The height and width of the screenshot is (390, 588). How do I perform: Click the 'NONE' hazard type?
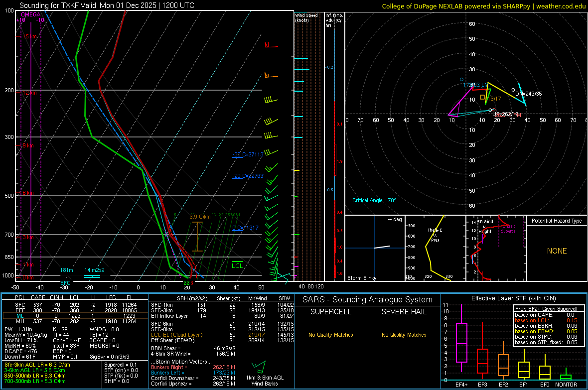pyautogui.click(x=557, y=251)
